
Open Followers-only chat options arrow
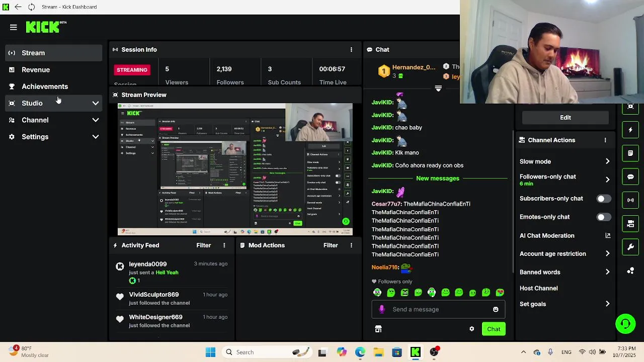pos(607,179)
